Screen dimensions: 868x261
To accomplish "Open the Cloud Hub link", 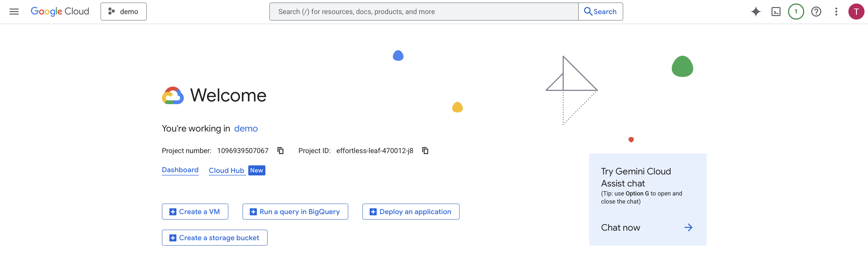I will [x=226, y=170].
